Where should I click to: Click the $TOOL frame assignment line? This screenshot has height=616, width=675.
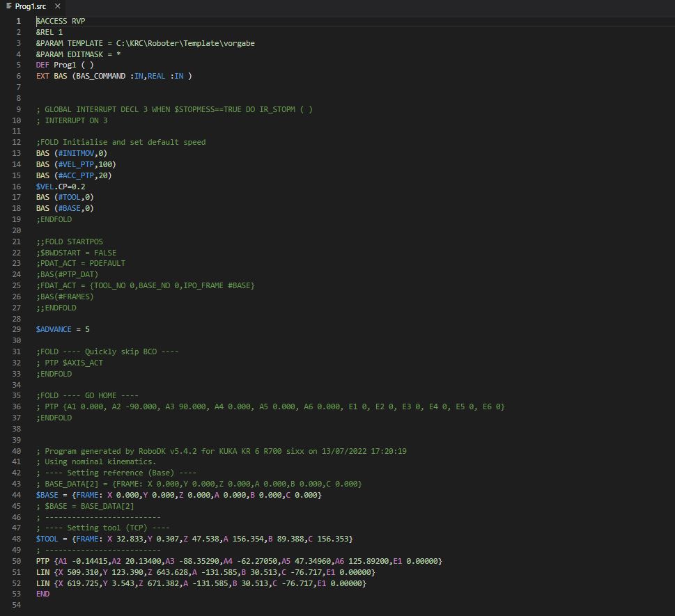coord(194,539)
